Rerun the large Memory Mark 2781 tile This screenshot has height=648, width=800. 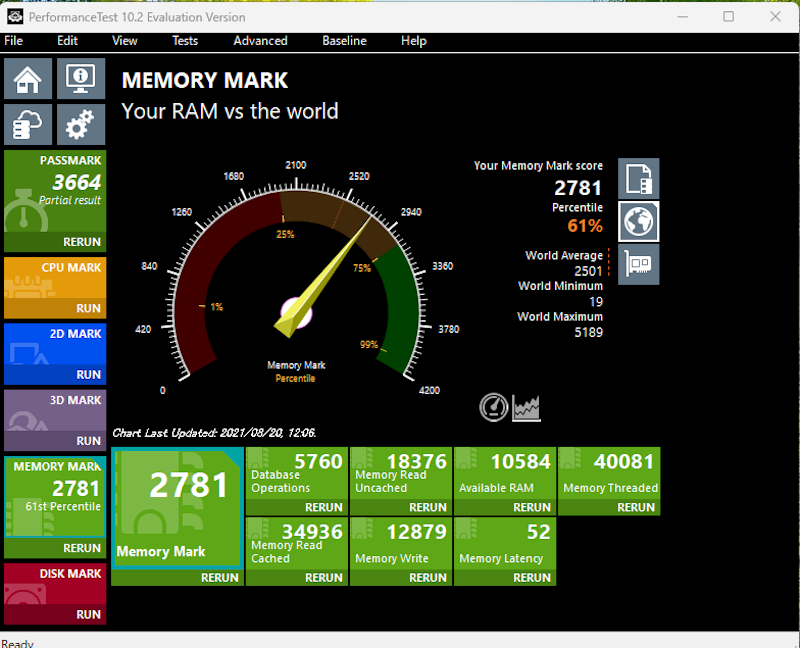(x=178, y=578)
